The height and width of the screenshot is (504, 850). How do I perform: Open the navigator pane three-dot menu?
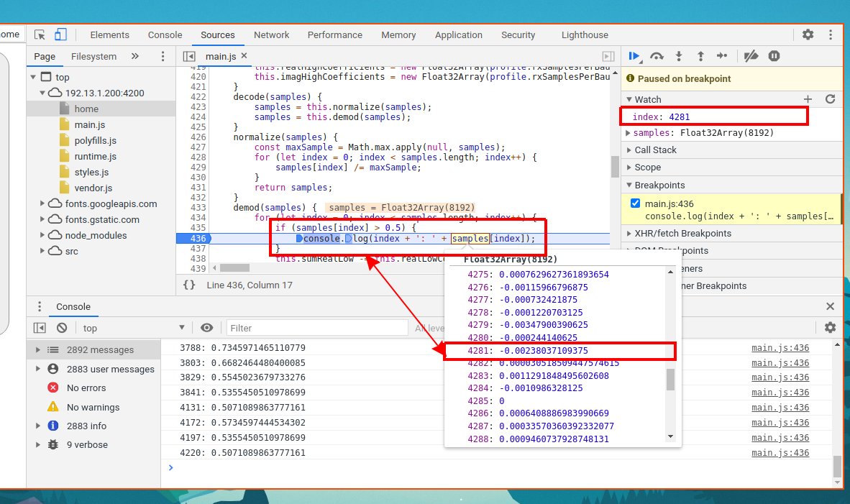click(163, 56)
